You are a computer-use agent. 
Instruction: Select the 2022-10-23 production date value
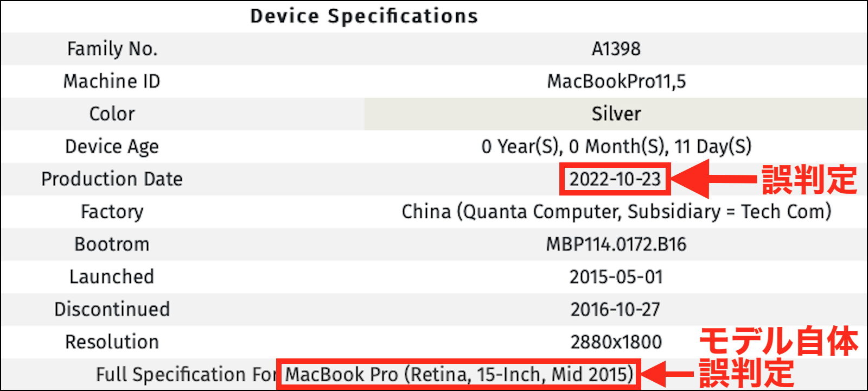615,179
